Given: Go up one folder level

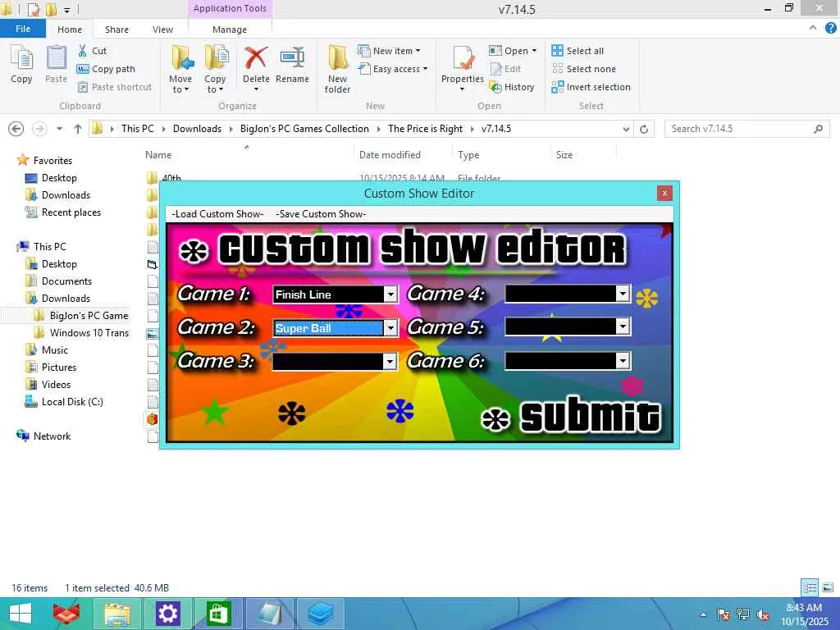Looking at the screenshot, I should [x=78, y=129].
